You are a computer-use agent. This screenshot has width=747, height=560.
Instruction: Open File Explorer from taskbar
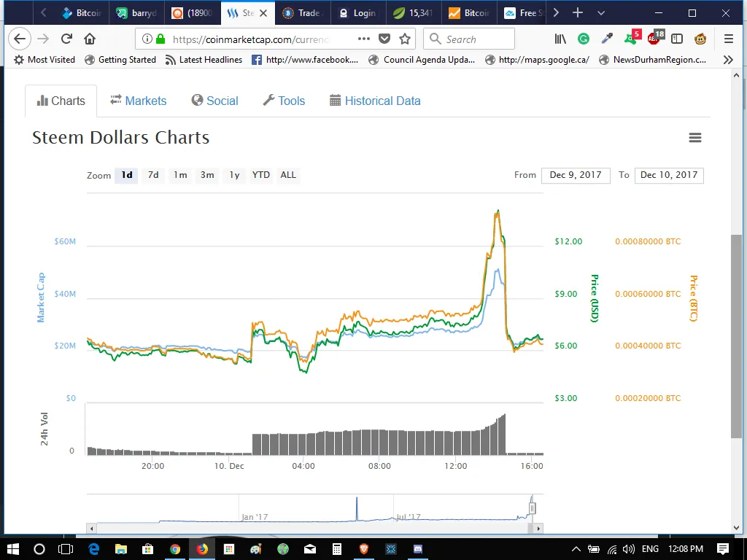tap(120, 549)
